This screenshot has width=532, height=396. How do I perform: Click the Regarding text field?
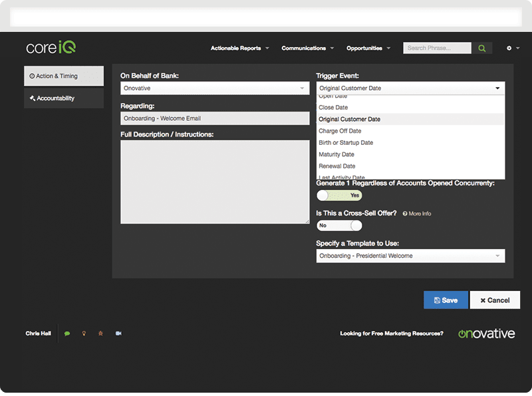pyautogui.click(x=215, y=118)
